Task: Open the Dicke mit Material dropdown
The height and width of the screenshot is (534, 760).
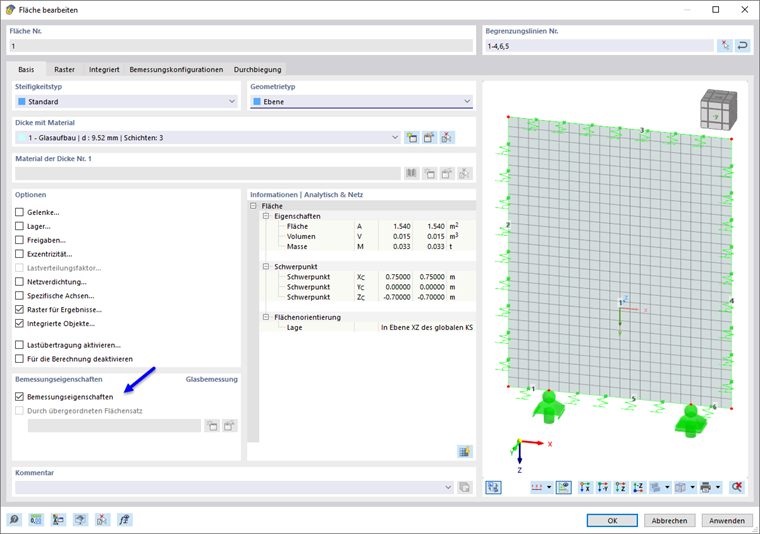Action: tap(207, 138)
